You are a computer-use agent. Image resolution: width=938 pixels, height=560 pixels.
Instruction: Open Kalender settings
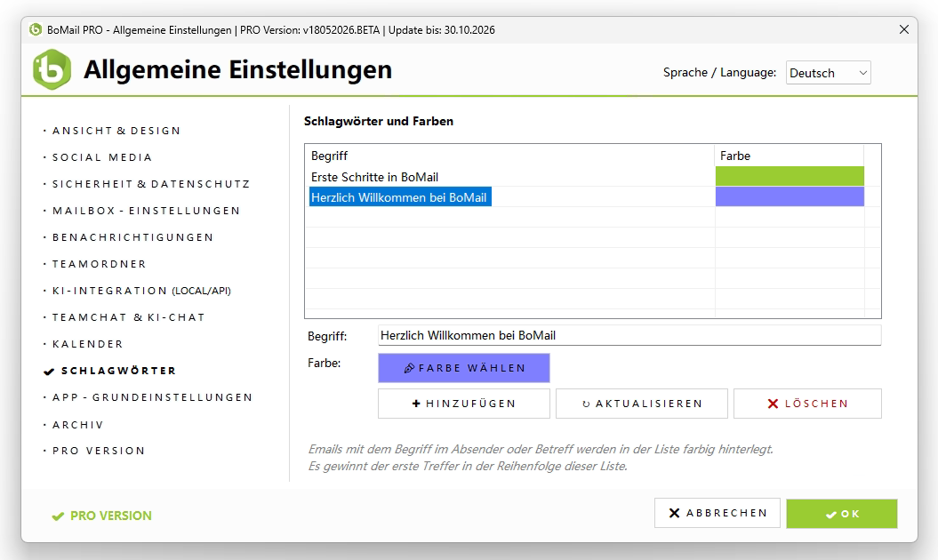[x=87, y=344]
